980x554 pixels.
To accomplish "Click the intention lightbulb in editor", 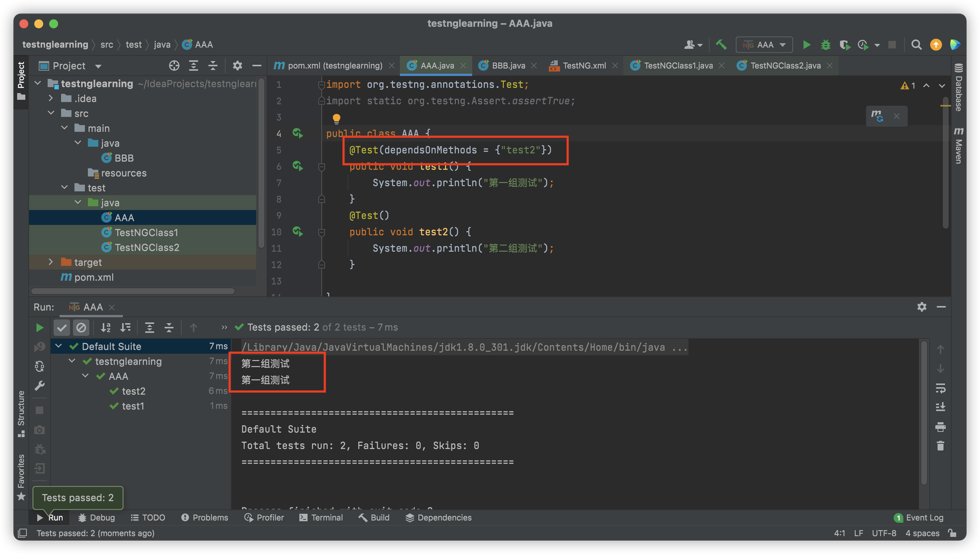I will tap(336, 119).
